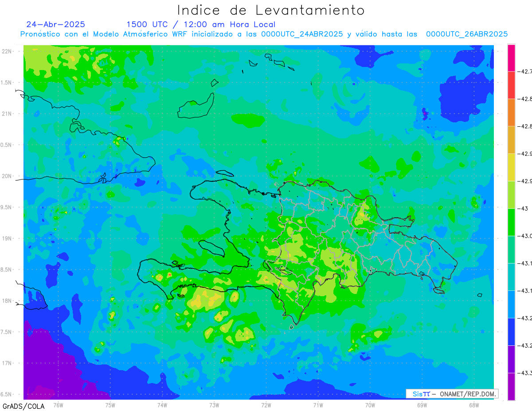Image resolution: width=532 pixels, height=411 pixels.
Task: Click the '19N' latitude label
Action: tap(7, 239)
